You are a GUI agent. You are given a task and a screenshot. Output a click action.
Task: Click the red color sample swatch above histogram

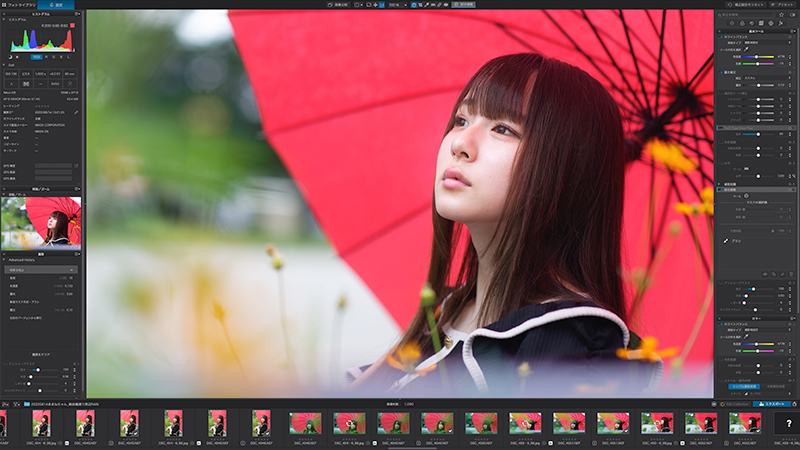click(x=72, y=26)
